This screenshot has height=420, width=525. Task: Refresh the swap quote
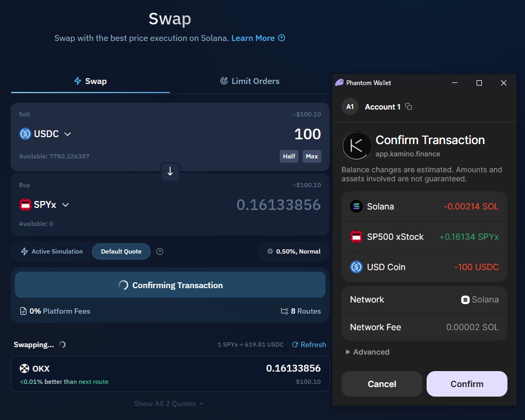[309, 345]
